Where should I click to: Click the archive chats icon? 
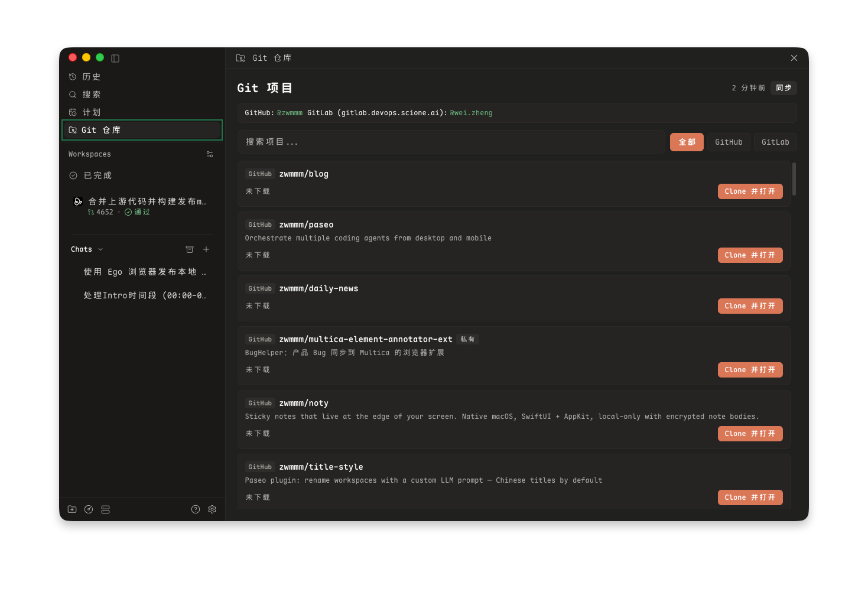tap(190, 249)
